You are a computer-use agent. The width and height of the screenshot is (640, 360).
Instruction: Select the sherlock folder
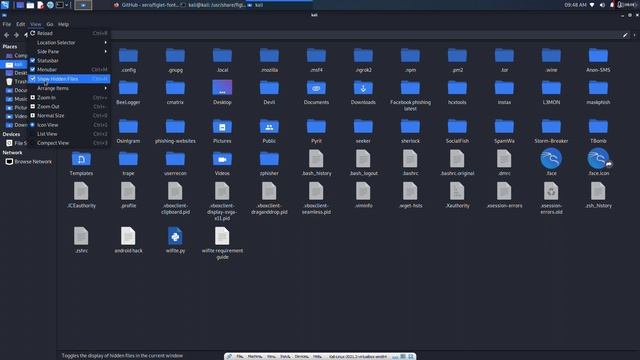tap(410, 131)
